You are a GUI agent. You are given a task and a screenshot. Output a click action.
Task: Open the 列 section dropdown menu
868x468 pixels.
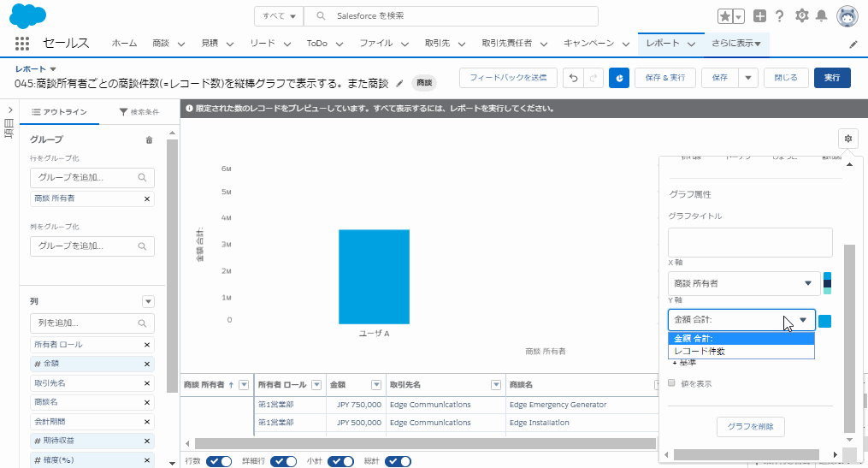[x=148, y=302]
